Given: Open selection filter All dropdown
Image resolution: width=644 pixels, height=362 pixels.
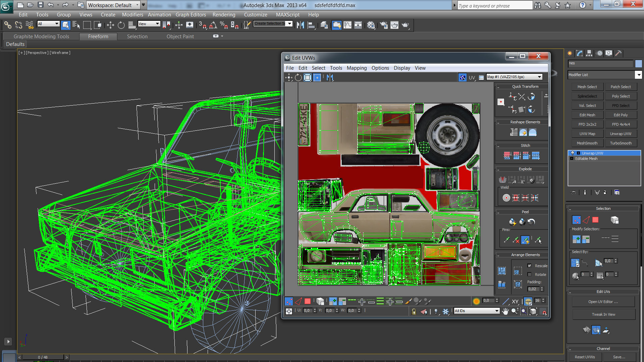Looking at the screenshot, I should click(x=48, y=24).
